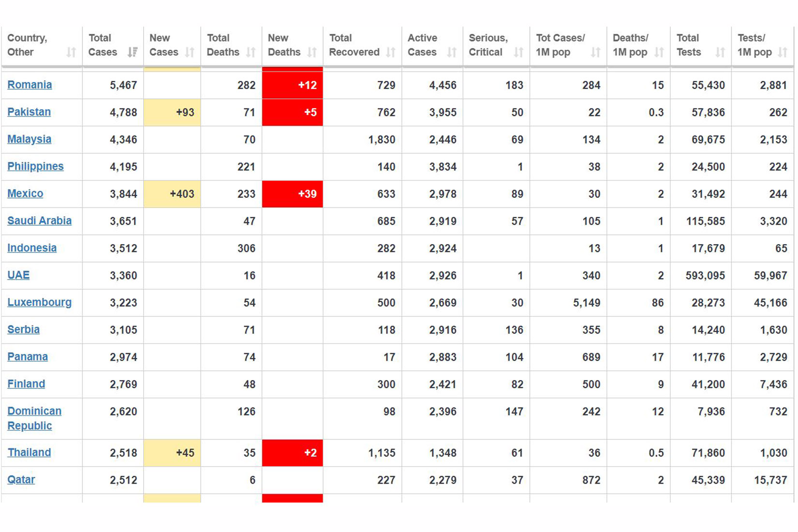Image resolution: width=798 pixels, height=532 pixels.
Task: Sort by Total Cases arrow icon
Action: point(133,52)
